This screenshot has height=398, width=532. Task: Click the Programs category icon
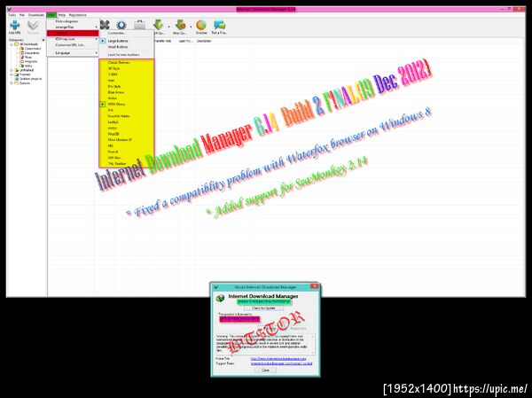point(21,62)
